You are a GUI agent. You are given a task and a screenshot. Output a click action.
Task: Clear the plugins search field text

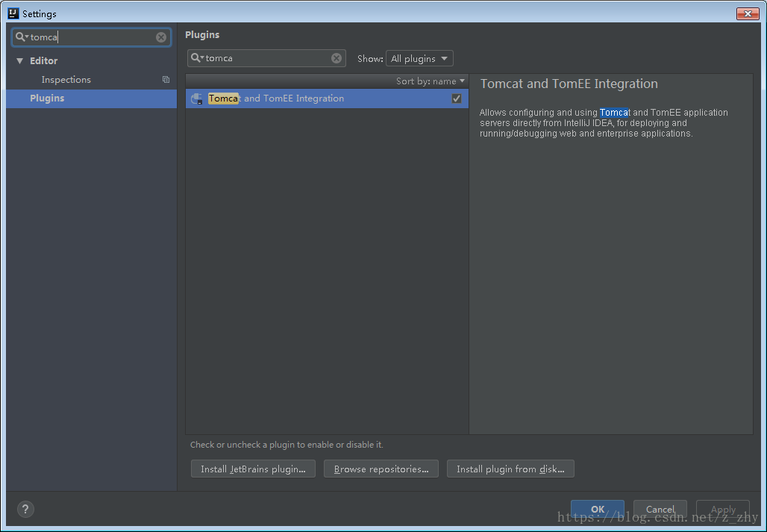(336, 58)
